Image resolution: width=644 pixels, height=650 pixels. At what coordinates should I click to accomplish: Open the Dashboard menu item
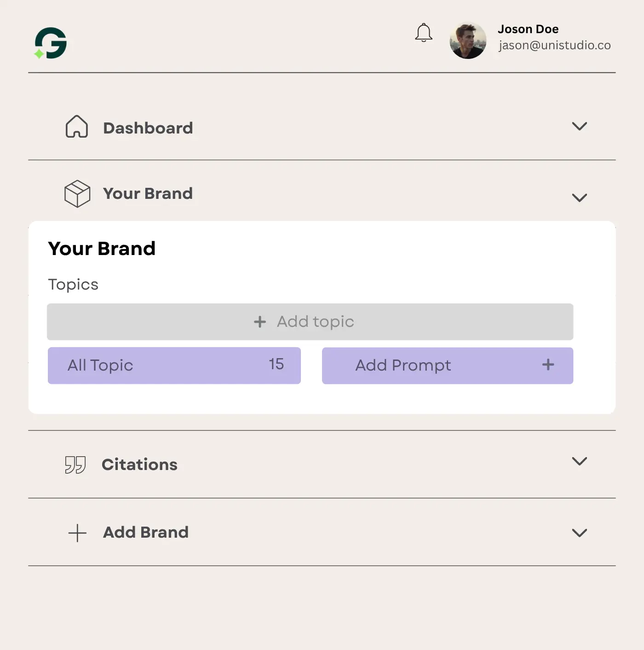(148, 128)
